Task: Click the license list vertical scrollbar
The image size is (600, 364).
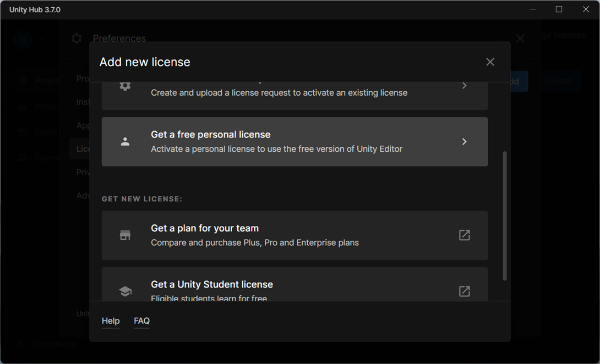Action: (505, 216)
